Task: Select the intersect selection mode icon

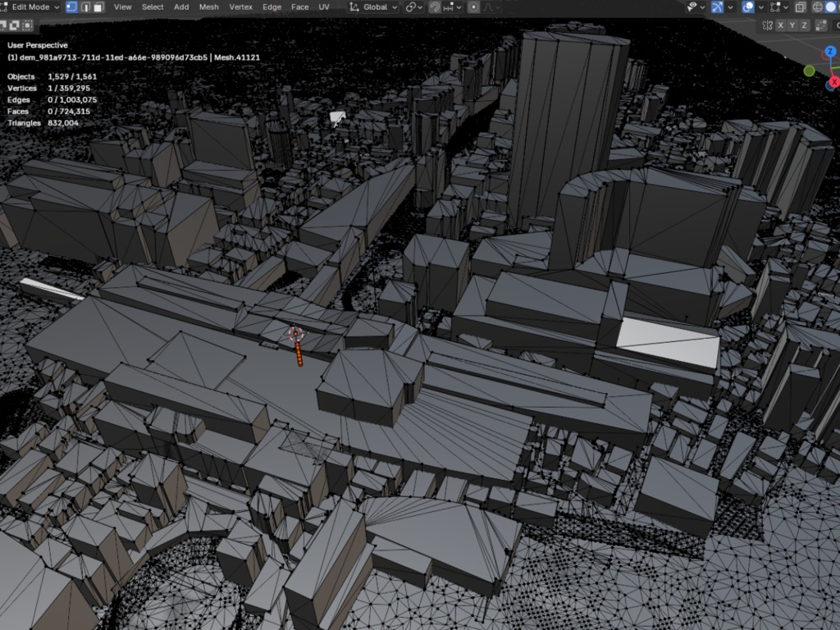Action: click(27, 25)
